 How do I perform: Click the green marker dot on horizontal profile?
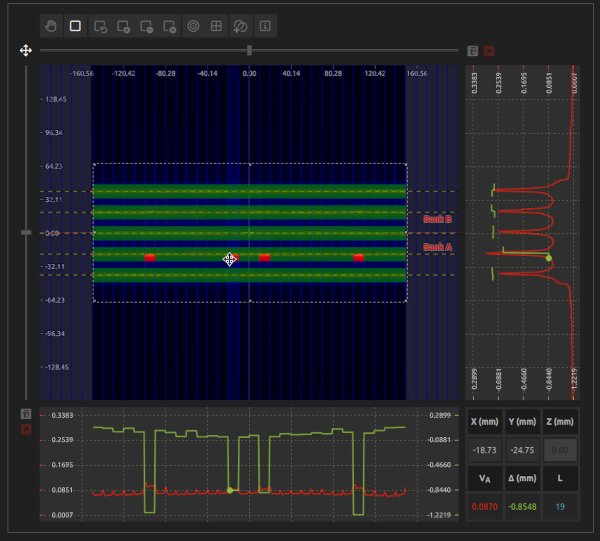230,490
